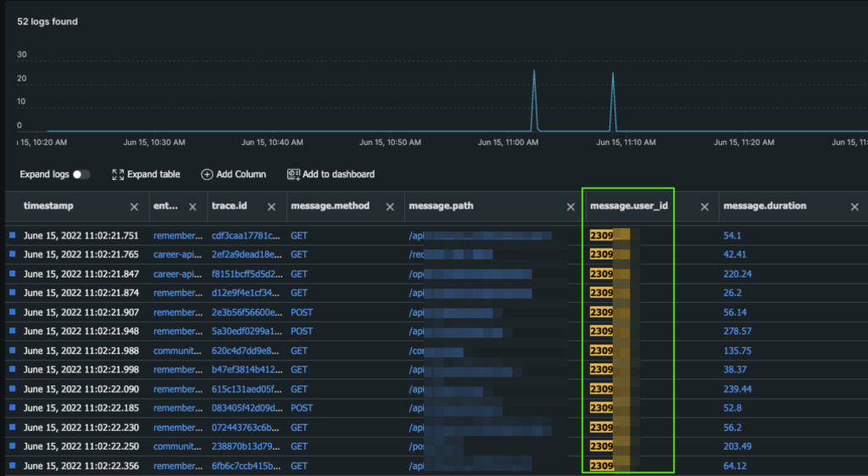Remove the message.path column
The image size is (868, 476).
click(570, 207)
